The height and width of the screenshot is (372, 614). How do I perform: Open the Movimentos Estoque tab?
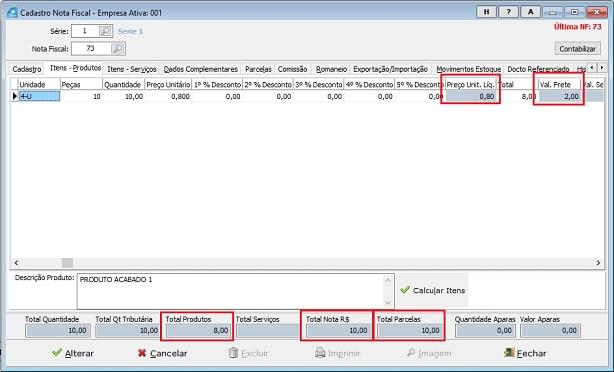point(468,69)
